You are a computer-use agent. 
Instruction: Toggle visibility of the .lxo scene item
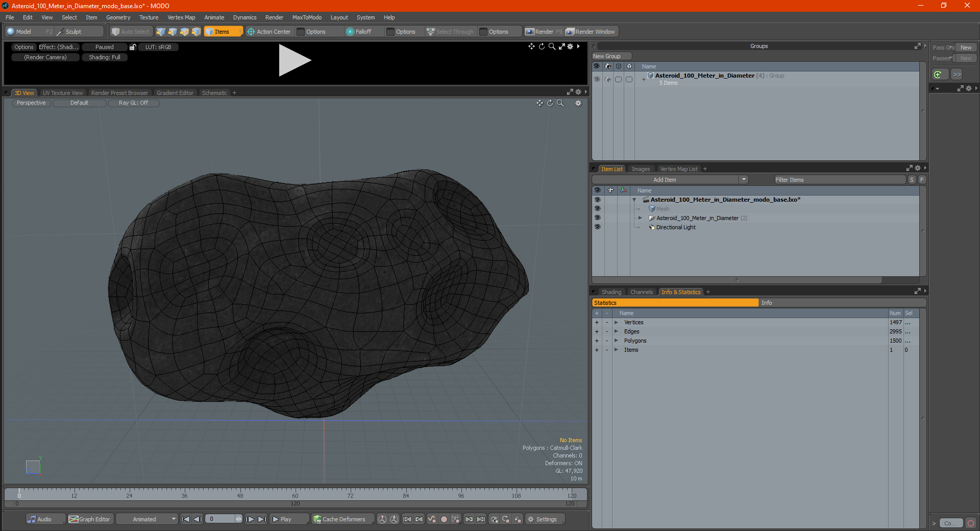597,200
